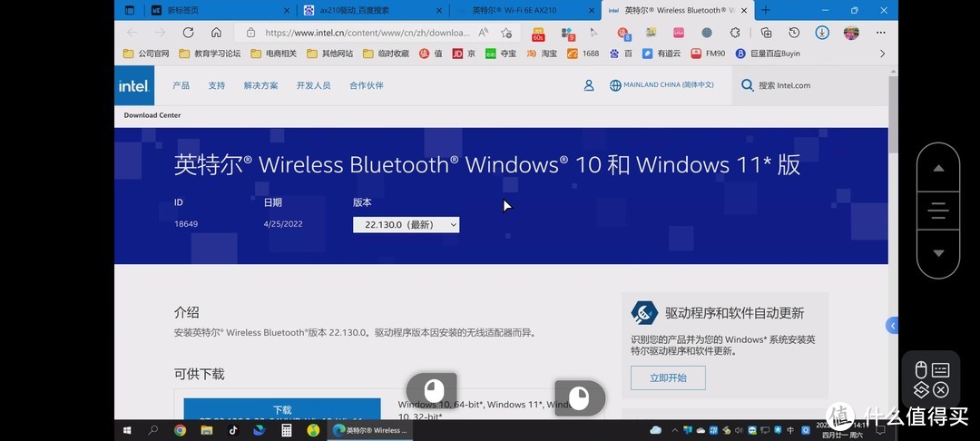
Task: Open the 有道云 bookmark
Action: point(661,54)
